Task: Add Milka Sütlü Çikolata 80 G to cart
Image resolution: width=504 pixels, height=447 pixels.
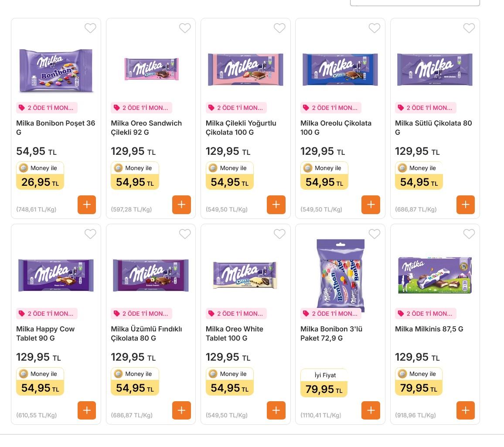Action: click(x=465, y=205)
